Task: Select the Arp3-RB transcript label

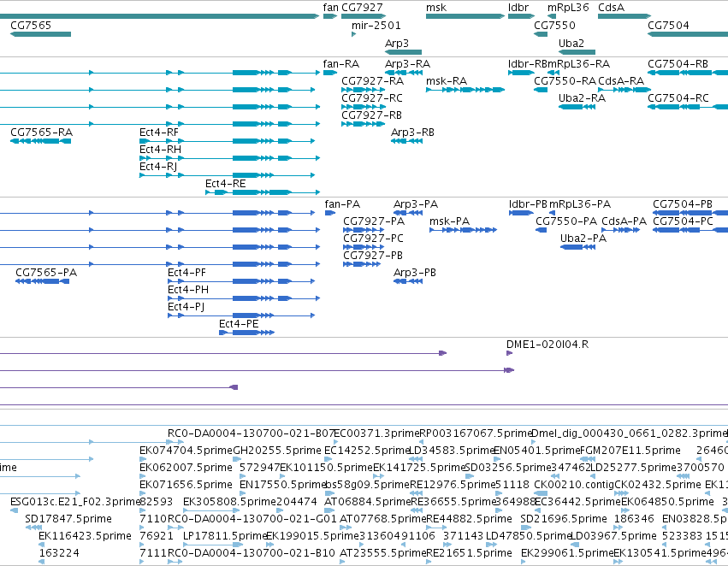Action: coord(412,133)
